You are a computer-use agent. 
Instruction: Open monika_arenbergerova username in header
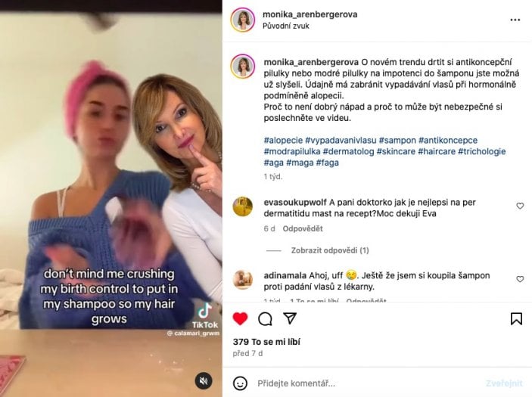point(310,14)
